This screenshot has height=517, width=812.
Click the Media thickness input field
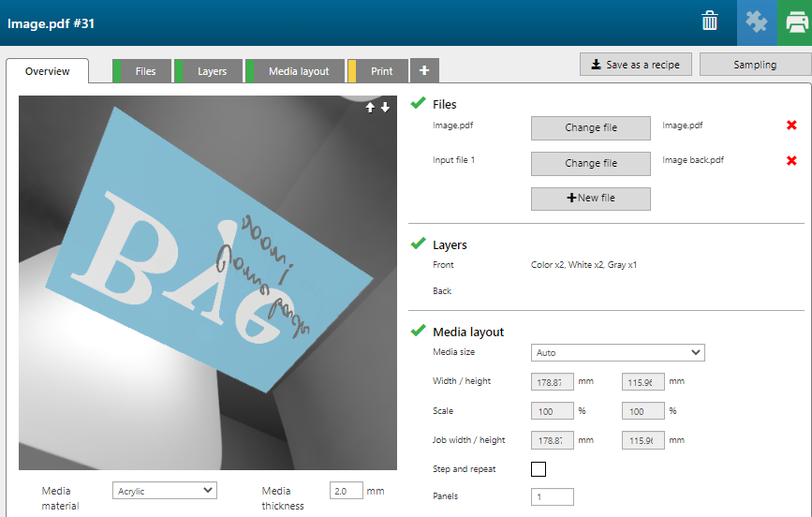(x=346, y=491)
